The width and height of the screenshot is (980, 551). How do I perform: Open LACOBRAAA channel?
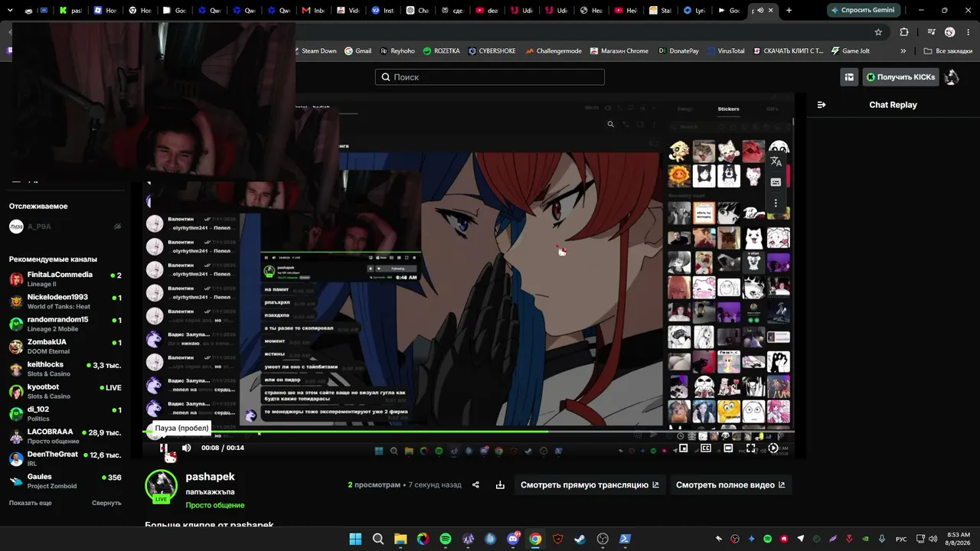point(65,436)
